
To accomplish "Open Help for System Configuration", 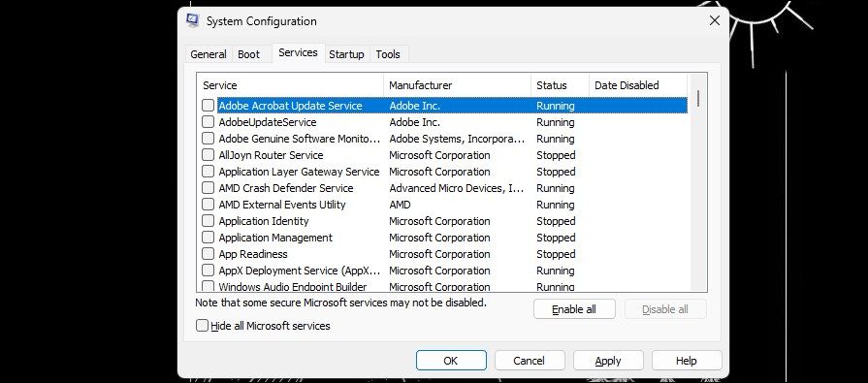I will tap(687, 361).
